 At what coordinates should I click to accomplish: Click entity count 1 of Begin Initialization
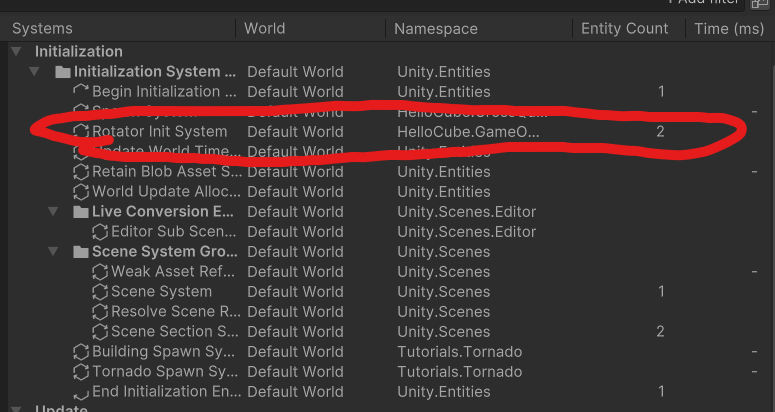coord(661,91)
